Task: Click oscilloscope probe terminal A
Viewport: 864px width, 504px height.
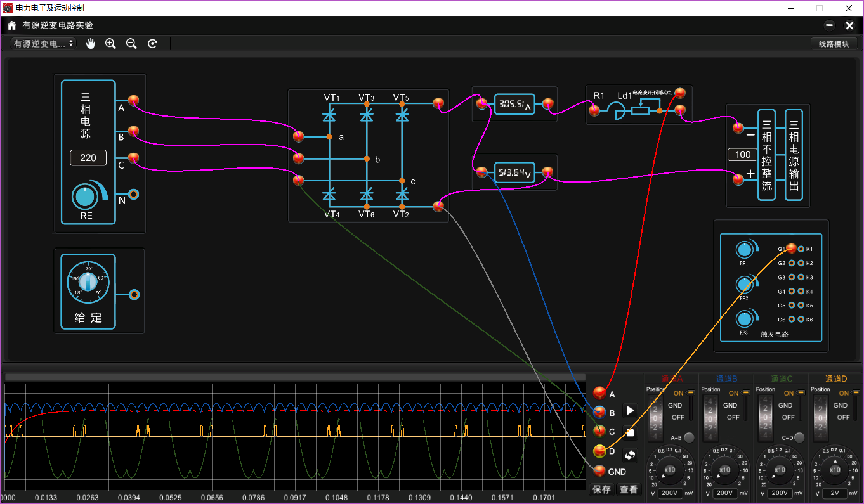Action: point(599,394)
